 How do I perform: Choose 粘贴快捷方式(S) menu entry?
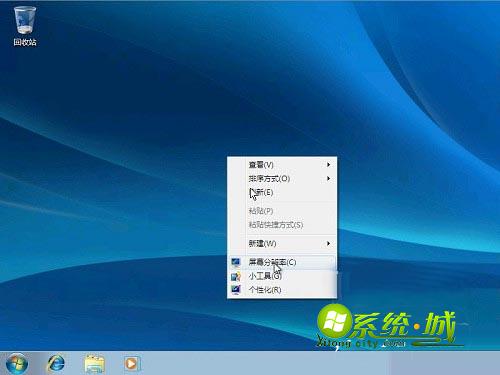point(282,225)
